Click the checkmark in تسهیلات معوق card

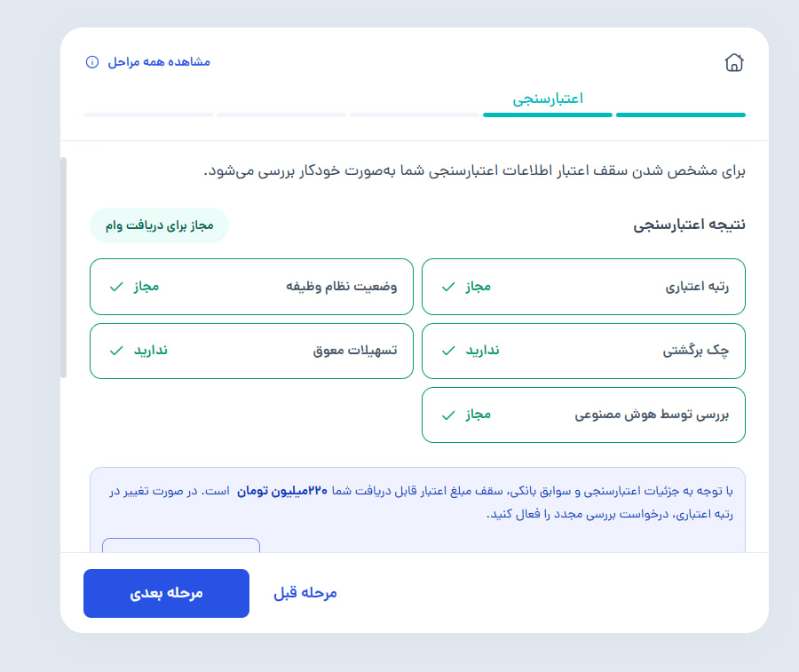116,351
